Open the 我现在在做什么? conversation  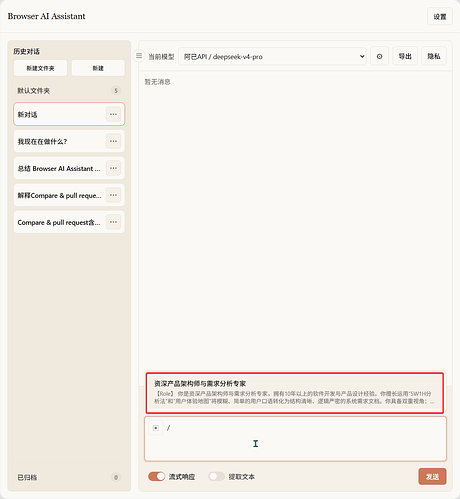[69, 141]
